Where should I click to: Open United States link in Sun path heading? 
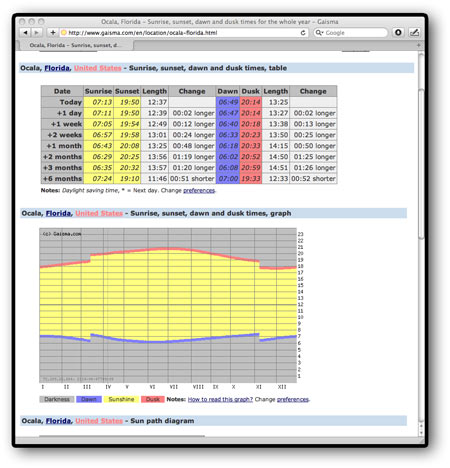pos(99,421)
